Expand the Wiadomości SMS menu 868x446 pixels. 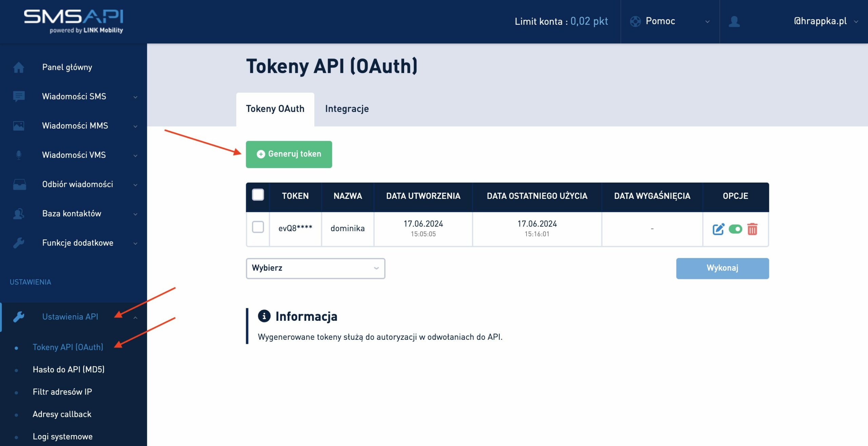(74, 96)
